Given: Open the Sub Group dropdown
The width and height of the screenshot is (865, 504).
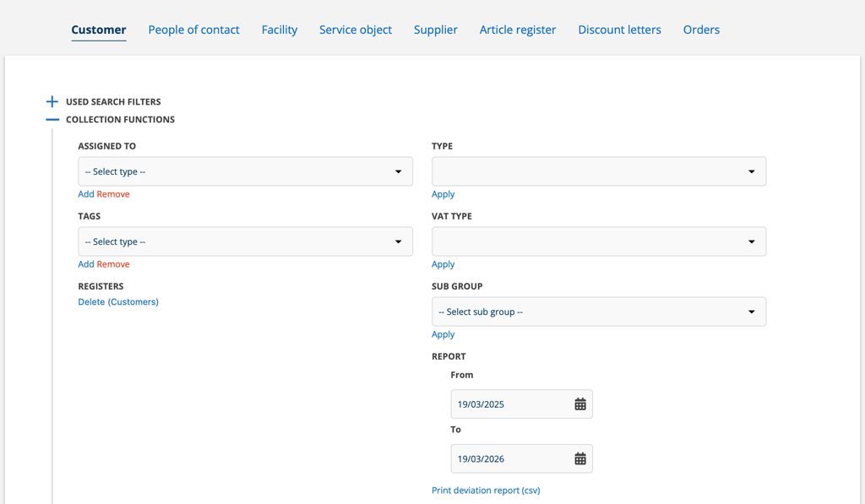Looking at the screenshot, I should pyautogui.click(x=598, y=312).
